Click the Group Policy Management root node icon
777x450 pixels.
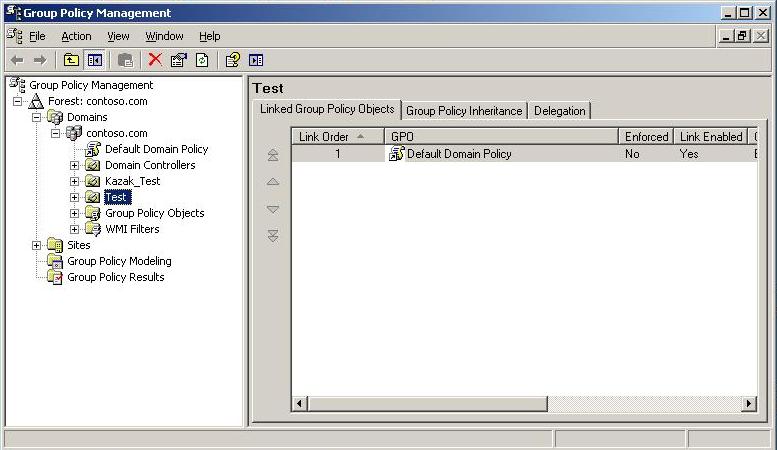(x=17, y=85)
